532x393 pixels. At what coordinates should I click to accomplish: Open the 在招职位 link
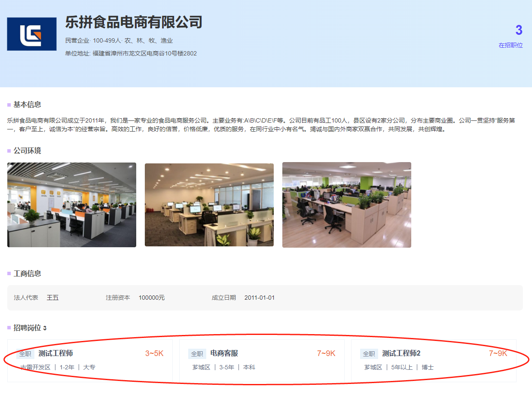tap(511, 45)
